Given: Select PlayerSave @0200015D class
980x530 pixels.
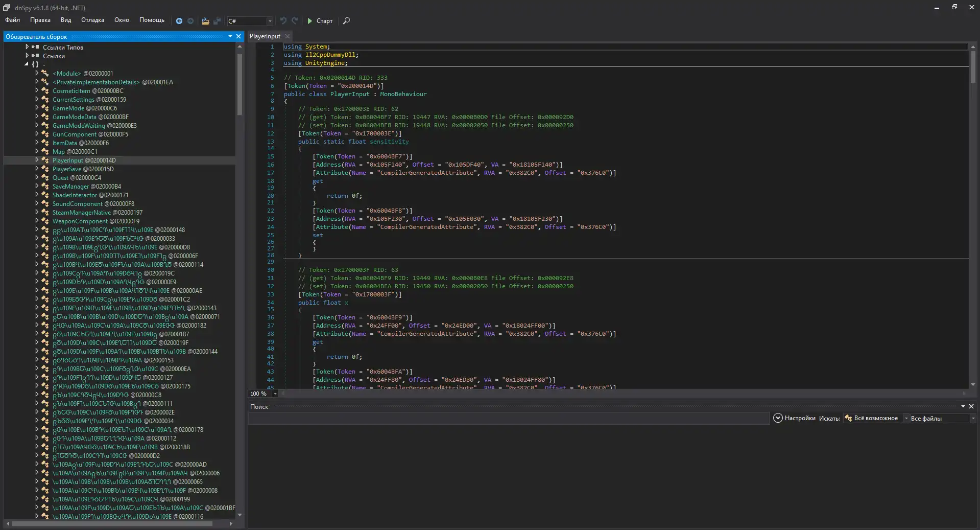Looking at the screenshot, I should (83, 169).
